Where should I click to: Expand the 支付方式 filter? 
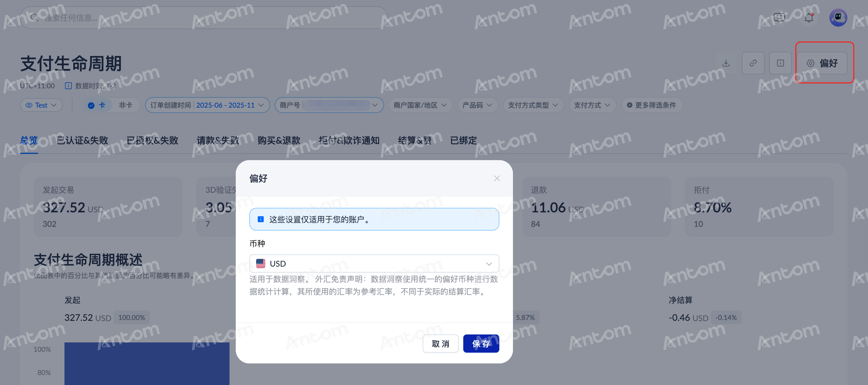point(592,105)
